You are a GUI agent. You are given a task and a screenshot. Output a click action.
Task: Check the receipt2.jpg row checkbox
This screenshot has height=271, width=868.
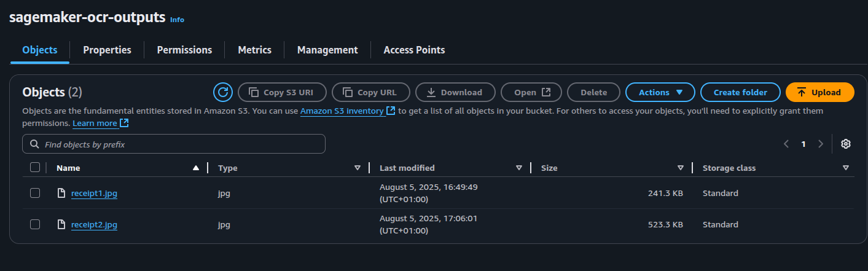[35, 224]
